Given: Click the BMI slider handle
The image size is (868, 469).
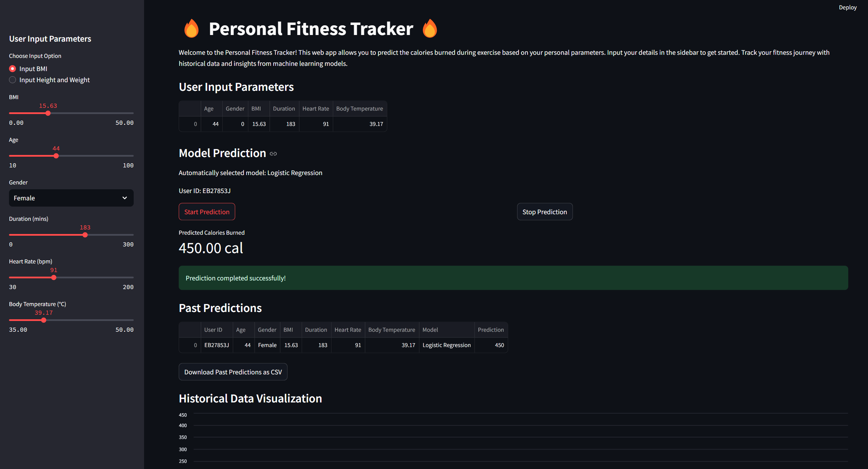Looking at the screenshot, I should pos(48,113).
